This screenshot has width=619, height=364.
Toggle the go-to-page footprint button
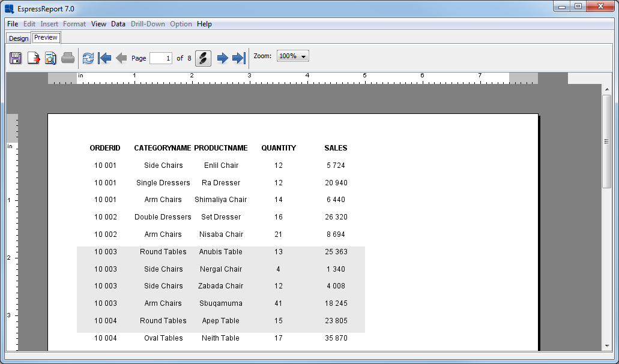pyautogui.click(x=203, y=58)
